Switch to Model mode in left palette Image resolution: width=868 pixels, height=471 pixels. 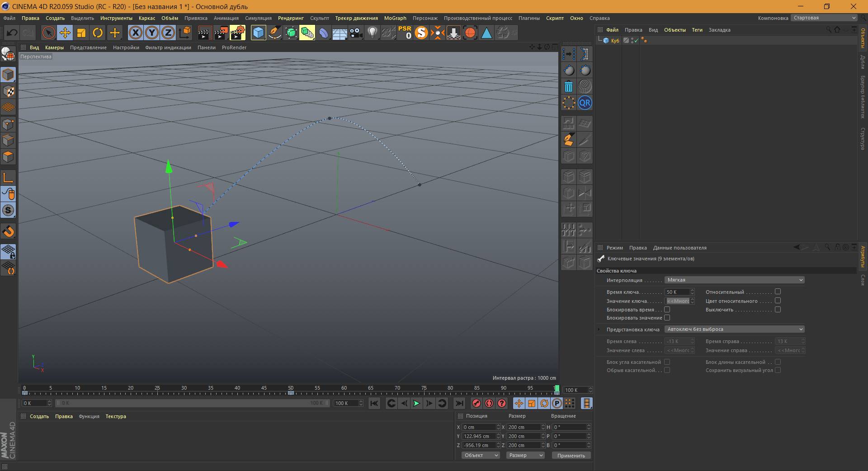point(8,75)
